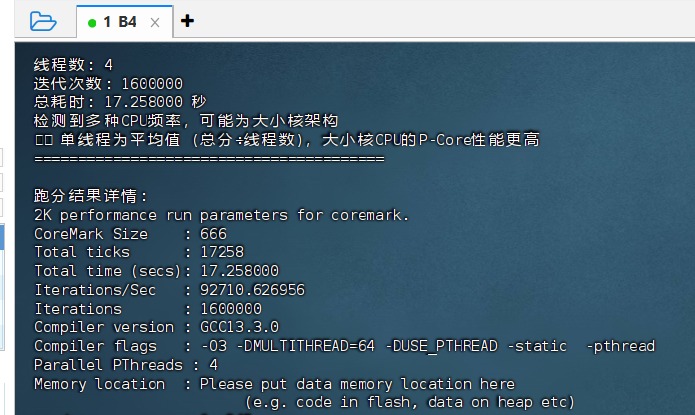The image size is (695, 415).
Task: Click the equals-sign separator line
Action: 209,159
